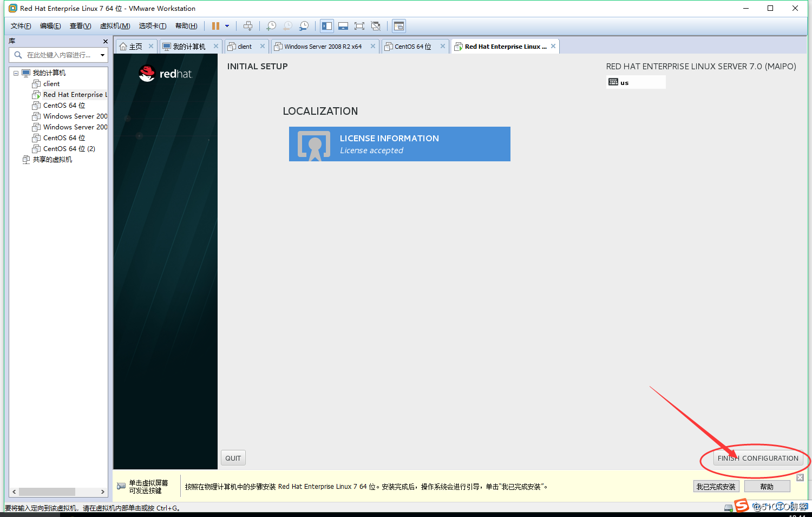The image size is (812, 517).
Task: Click the 我已完成安装 button
Action: [716, 487]
